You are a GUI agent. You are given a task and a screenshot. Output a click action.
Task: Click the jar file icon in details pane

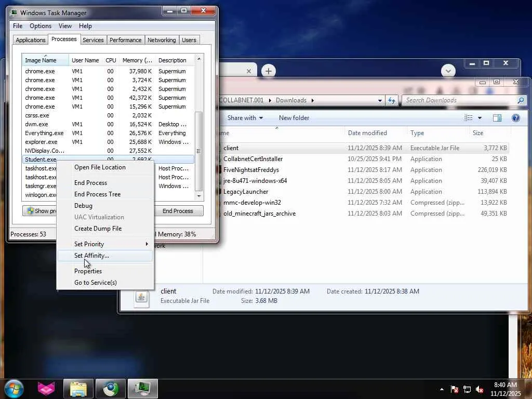point(141,299)
